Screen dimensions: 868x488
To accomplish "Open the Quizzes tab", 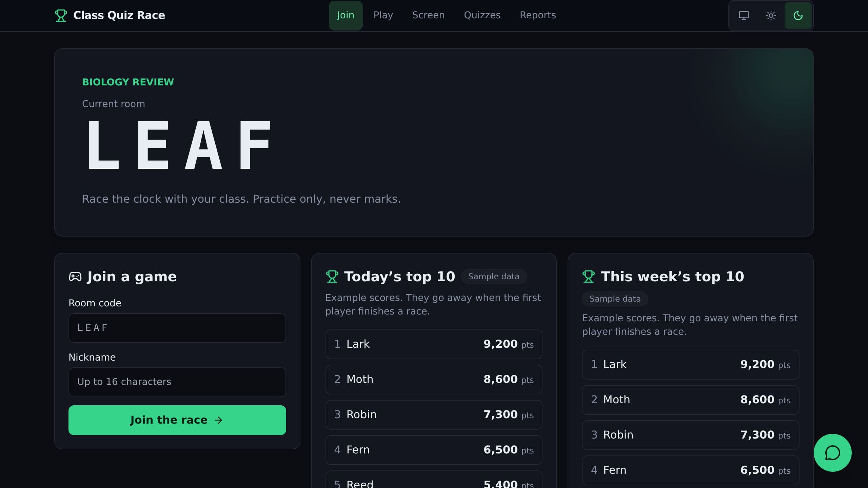I will coord(482,15).
